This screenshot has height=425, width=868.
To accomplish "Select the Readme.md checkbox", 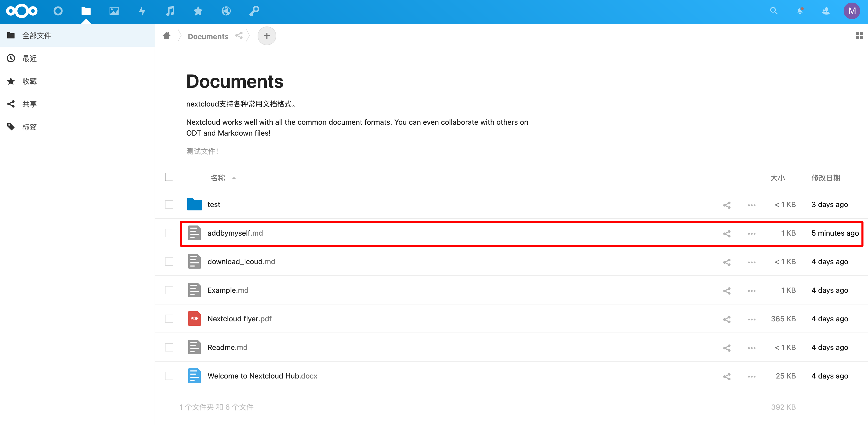I will click(169, 347).
